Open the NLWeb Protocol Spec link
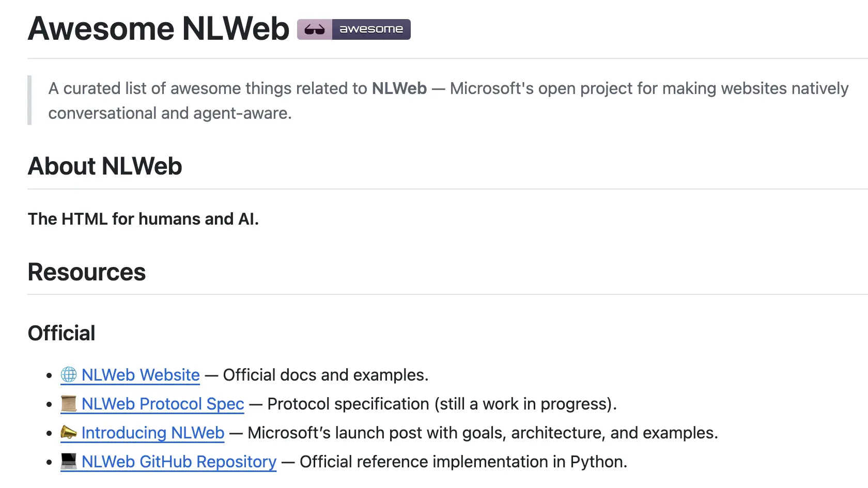The width and height of the screenshot is (868, 488). (163, 404)
